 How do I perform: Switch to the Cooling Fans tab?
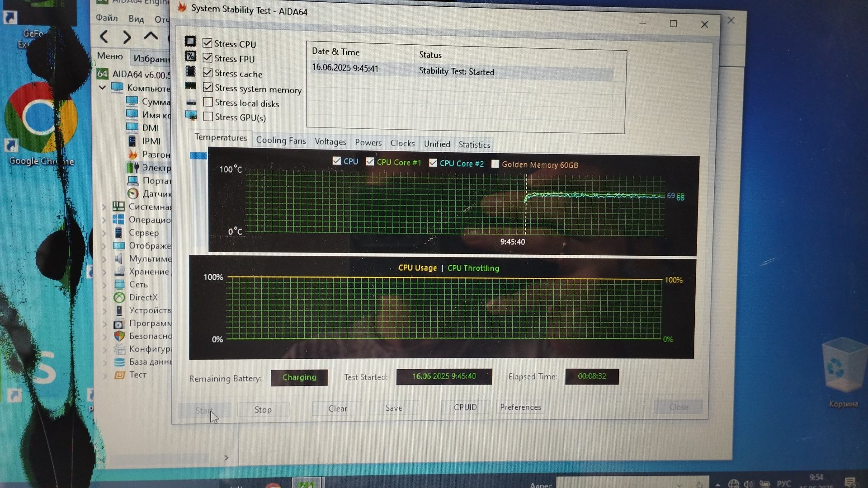click(x=281, y=141)
